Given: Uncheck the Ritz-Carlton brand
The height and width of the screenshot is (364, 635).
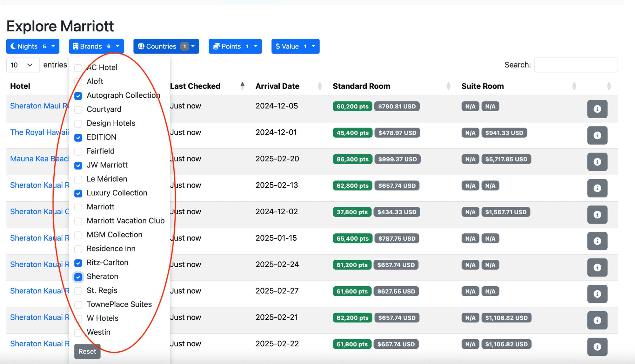Looking at the screenshot, I should tap(78, 263).
